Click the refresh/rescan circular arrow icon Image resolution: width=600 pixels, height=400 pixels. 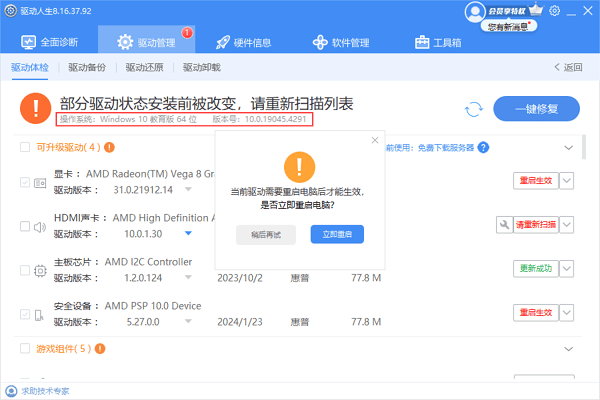(x=474, y=110)
